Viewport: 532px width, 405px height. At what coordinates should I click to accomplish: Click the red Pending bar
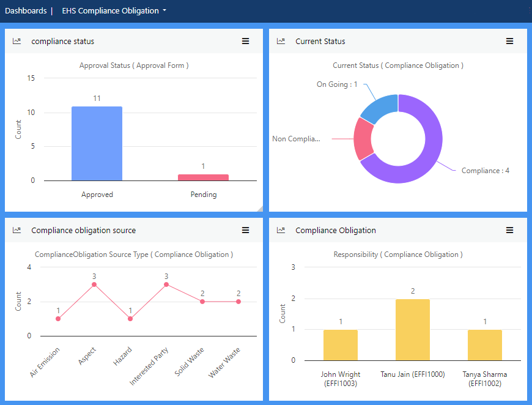(203, 177)
